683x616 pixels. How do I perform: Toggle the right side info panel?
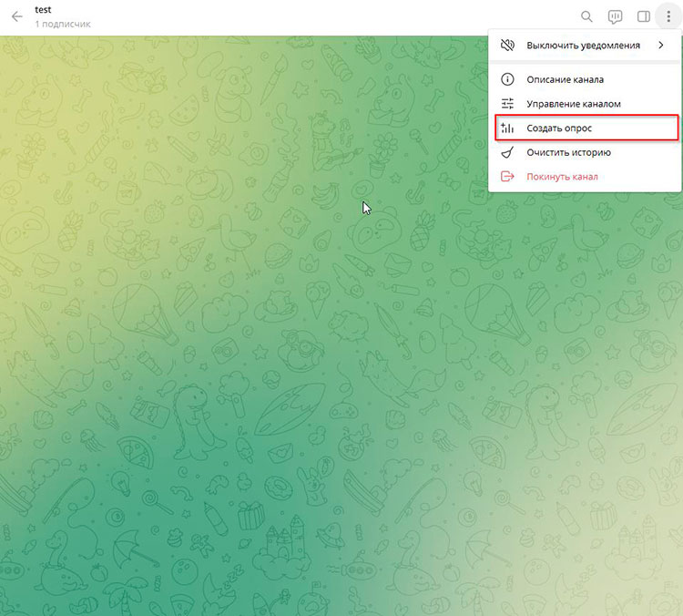click(644, 16)
